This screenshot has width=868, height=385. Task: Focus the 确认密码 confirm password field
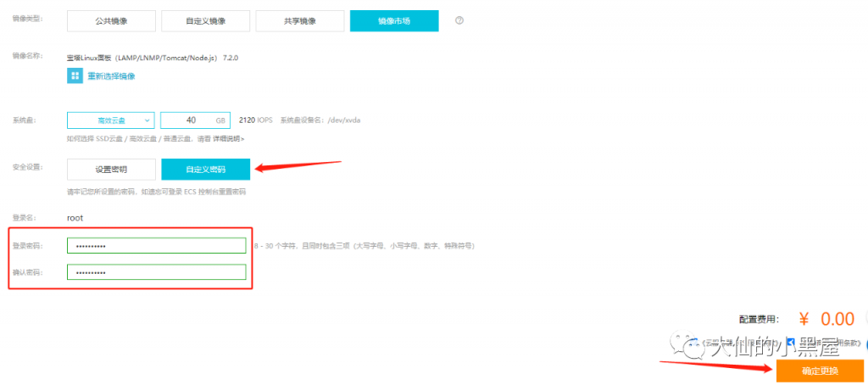(x=156, y=272)
